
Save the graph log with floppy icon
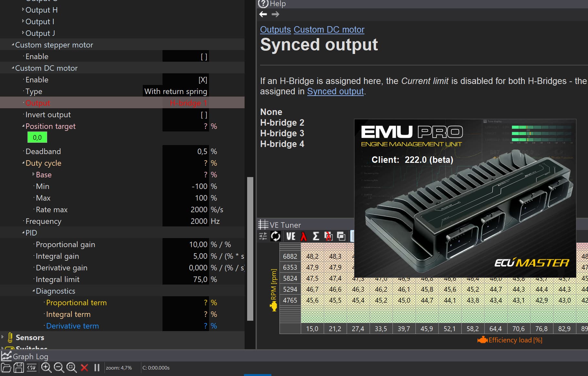pyautogui.click(x=19, y=368)
